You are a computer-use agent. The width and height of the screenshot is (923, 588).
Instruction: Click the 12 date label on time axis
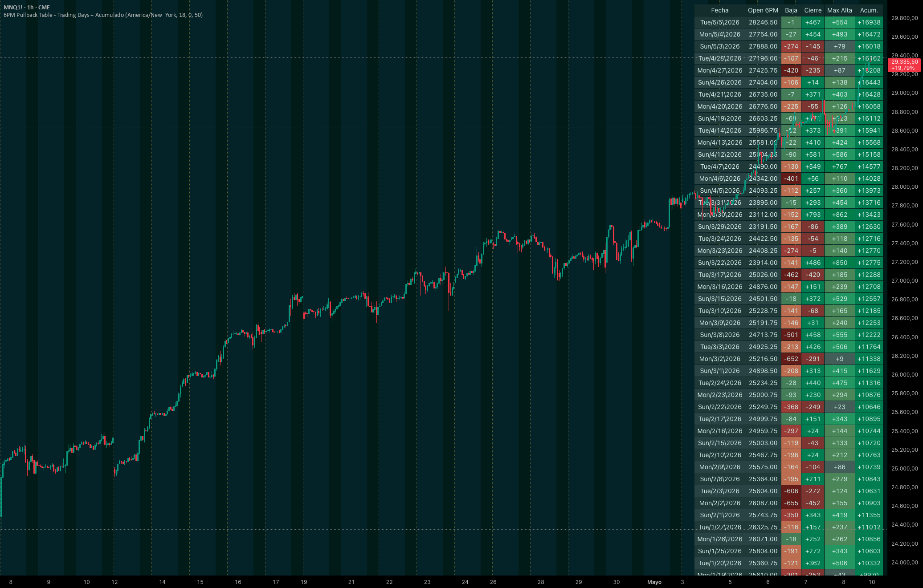(x=114, y=582)
